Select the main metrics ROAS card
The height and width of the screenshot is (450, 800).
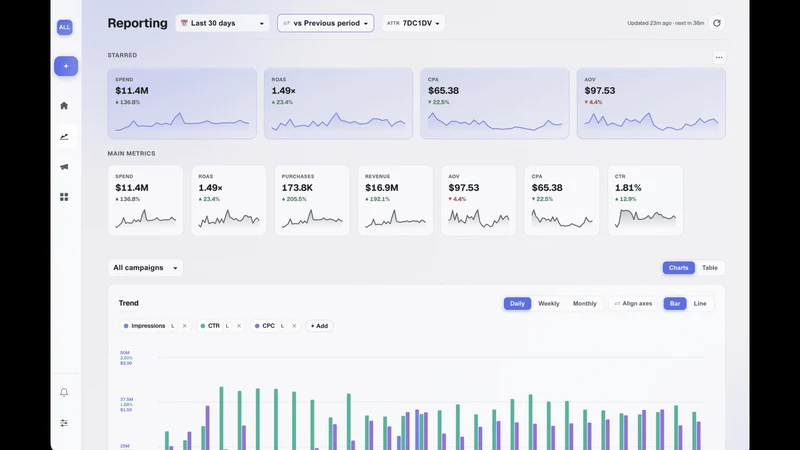click(229, 200)
